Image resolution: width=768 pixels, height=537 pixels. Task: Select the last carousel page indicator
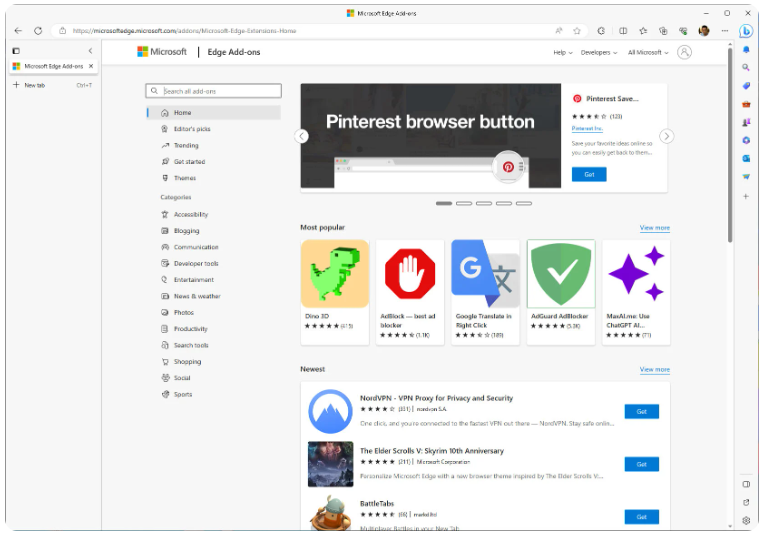(x=523, y=203)
